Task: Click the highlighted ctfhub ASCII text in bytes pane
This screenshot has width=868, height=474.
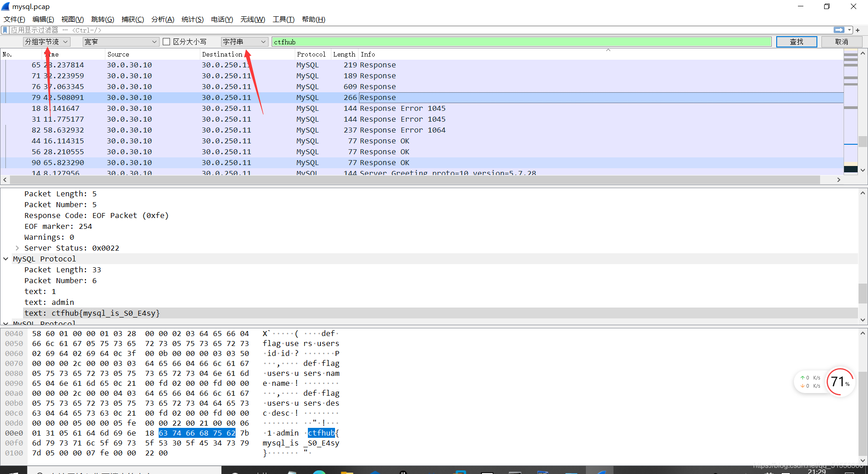Action: (321, 433)
